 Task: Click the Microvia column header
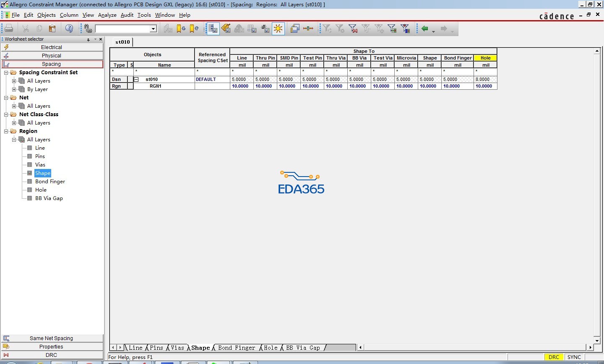click(406, 58)
